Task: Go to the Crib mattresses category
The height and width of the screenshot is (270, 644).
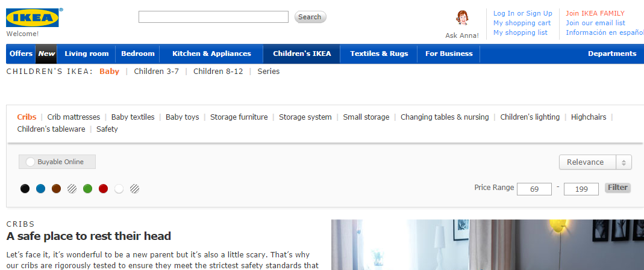Action: [73, 117]
